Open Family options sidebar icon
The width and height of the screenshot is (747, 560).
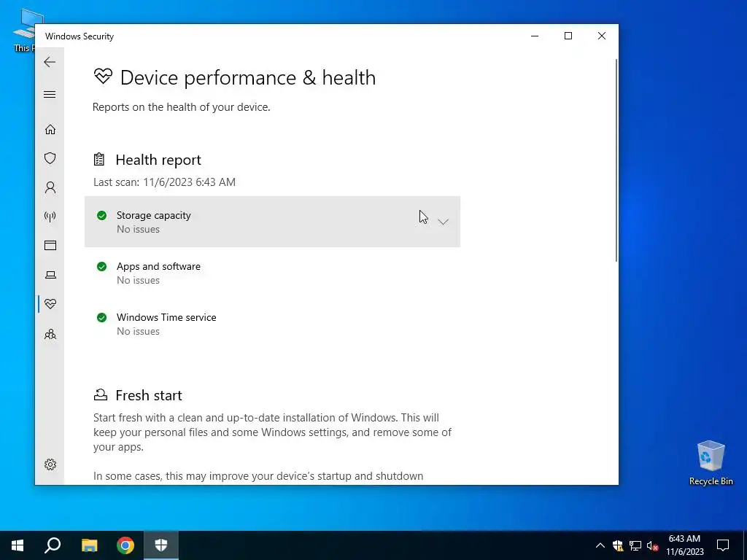click(50, 334)
